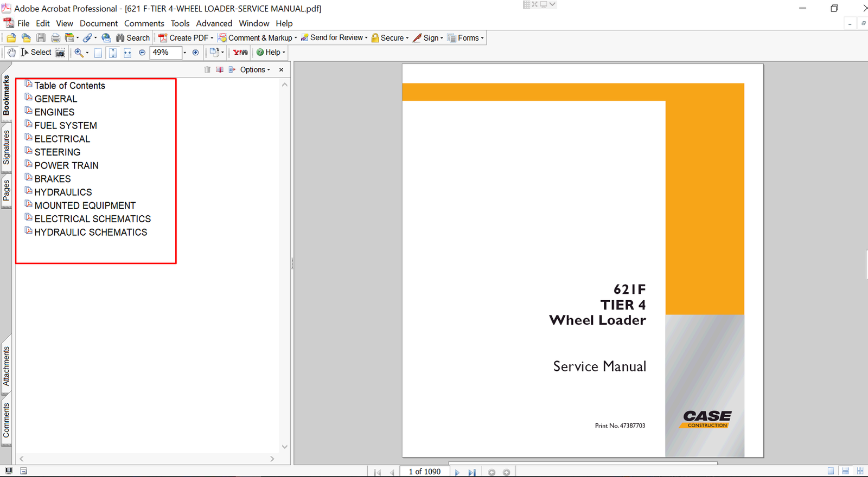Viewport: 868px width, 477px height.
Task: Expand the Create PDF dropdown
Action: point(212,38)
